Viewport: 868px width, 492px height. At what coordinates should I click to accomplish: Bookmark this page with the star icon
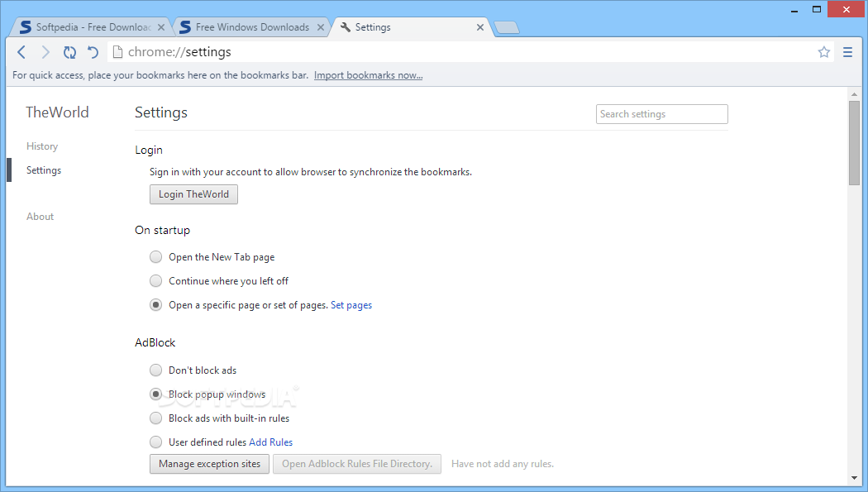click(x=823, y=52)
